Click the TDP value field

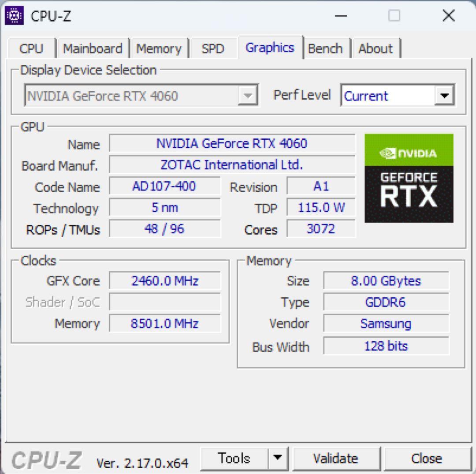tap(321, 208)
